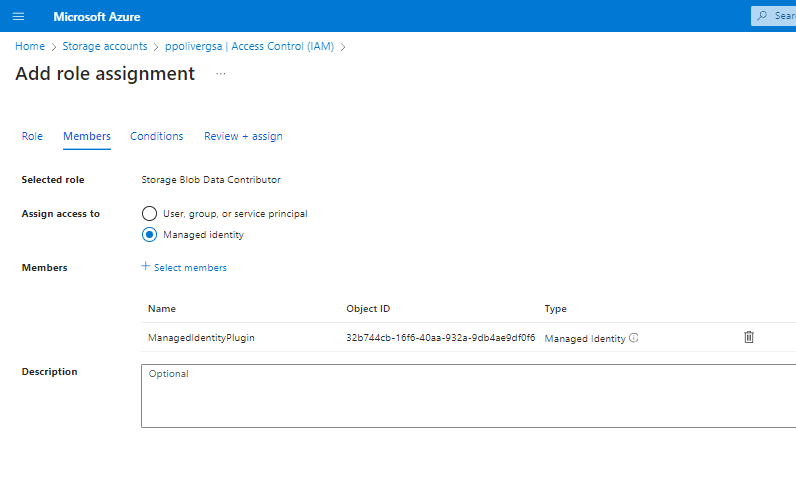Click the Selected role label

click(x=53, y=180)
